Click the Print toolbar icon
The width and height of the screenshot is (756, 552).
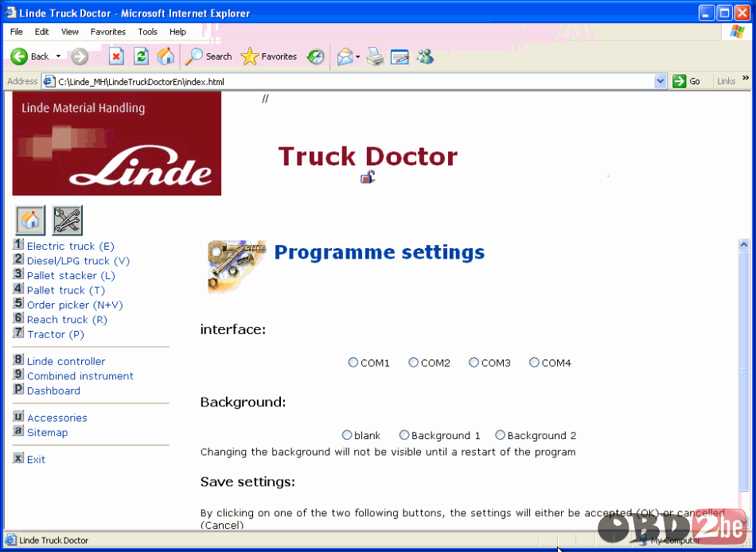click(x=375, y=57)
